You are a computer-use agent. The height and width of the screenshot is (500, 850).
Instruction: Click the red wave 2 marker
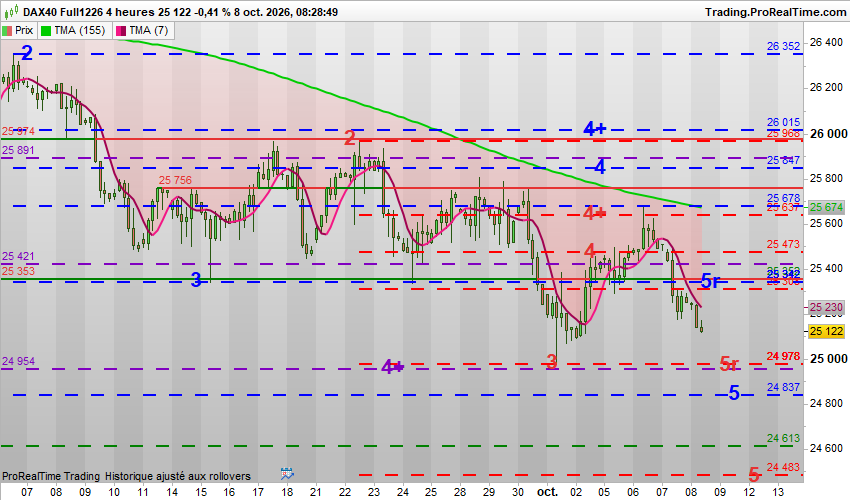click(350, 138)
